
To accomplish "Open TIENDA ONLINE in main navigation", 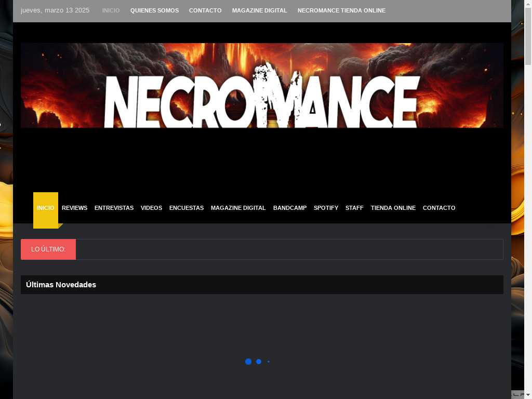I will (x=393, y=208).
